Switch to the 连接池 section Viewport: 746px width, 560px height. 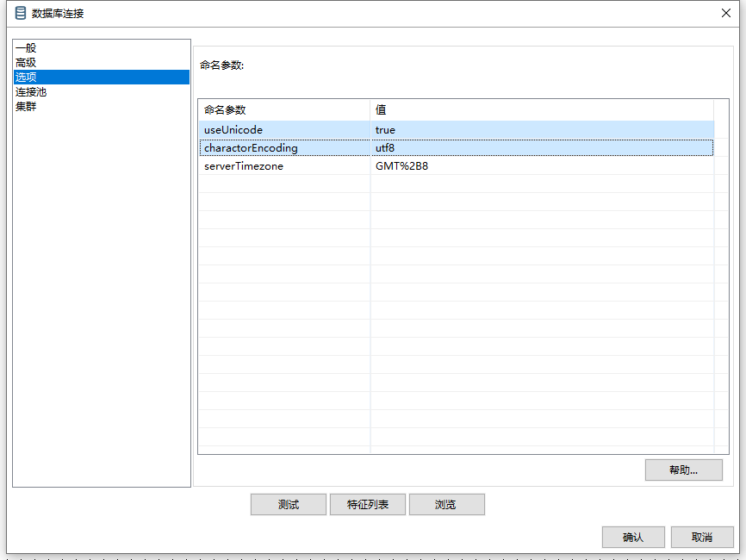pyautogui.click(x=31, y=92)
